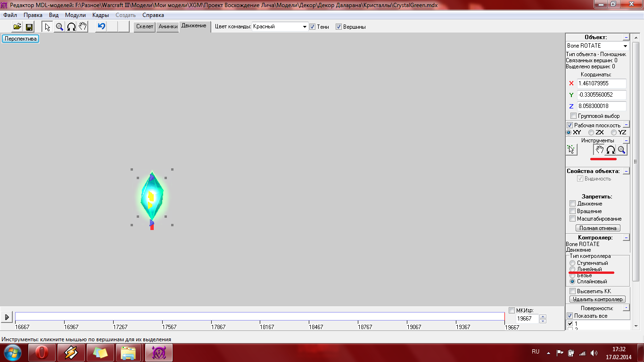Toggle surface 1 checkbox in Поверхности list
This screenshot has width=644, height=362.
[x=570, y=324]
